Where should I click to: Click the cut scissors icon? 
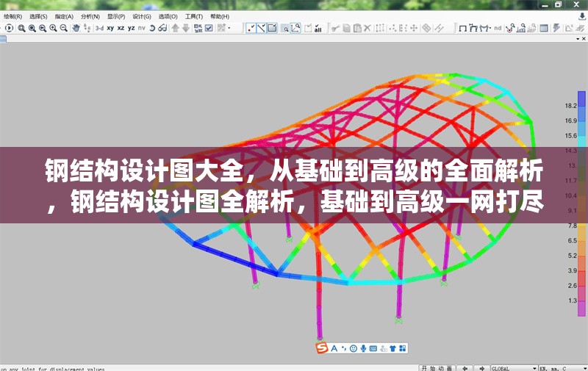click(x=336, y=28)
